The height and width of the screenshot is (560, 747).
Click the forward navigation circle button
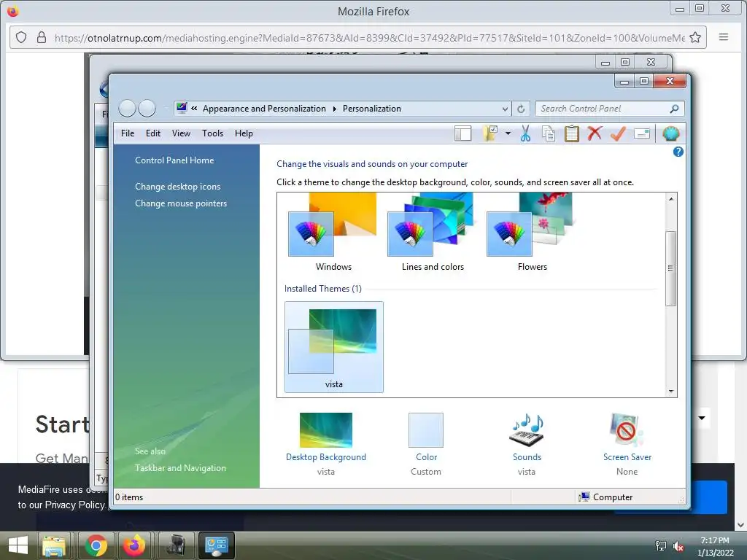[x=147, y=109]
